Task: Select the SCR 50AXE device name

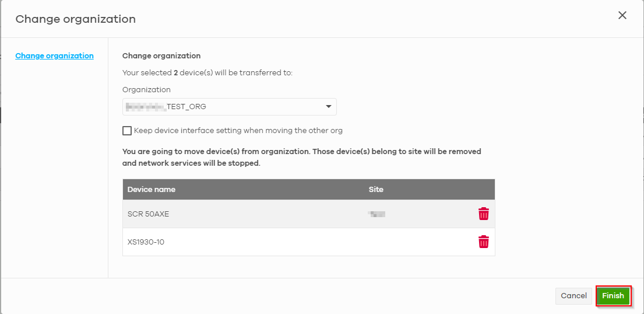Action: pyautogui.click(x=148, y=214)
